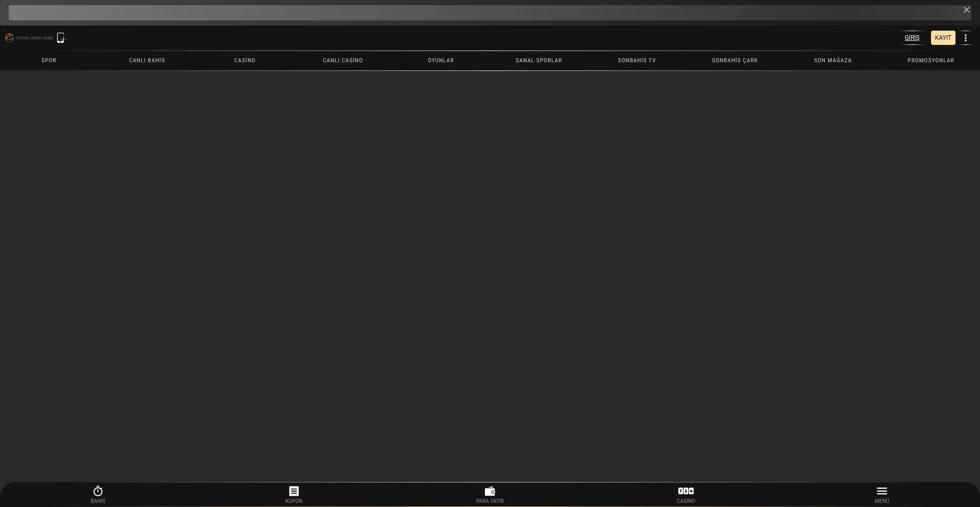Open the Casino slot icon in bottom bar
Image resolution: width=980 pixels, height=507 pixels.
click(x=685, y=491)
